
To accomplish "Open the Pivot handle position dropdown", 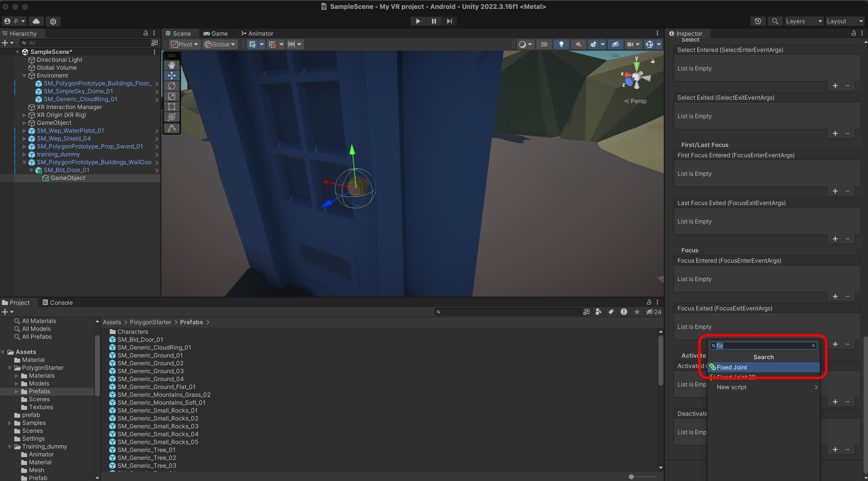I will click(x=184, y=44).
